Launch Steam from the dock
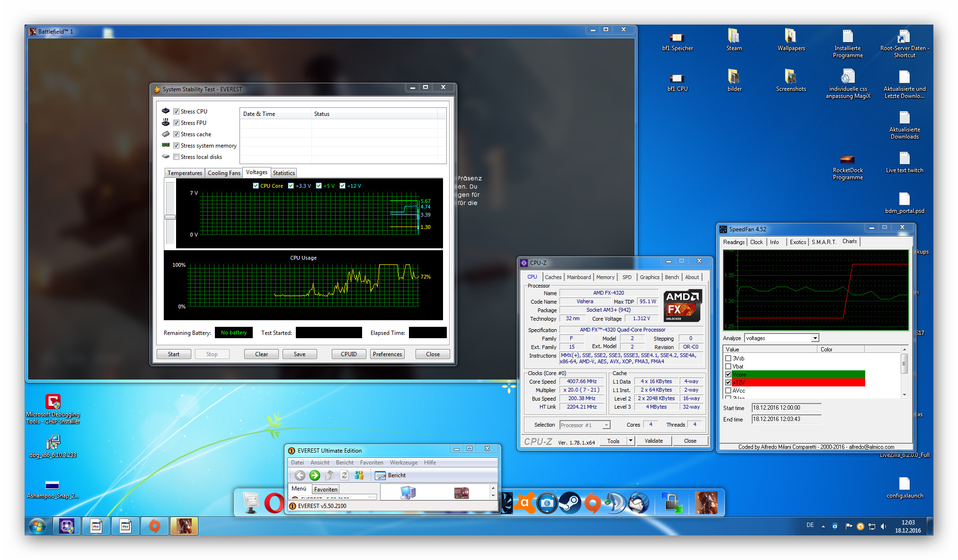 570,503
